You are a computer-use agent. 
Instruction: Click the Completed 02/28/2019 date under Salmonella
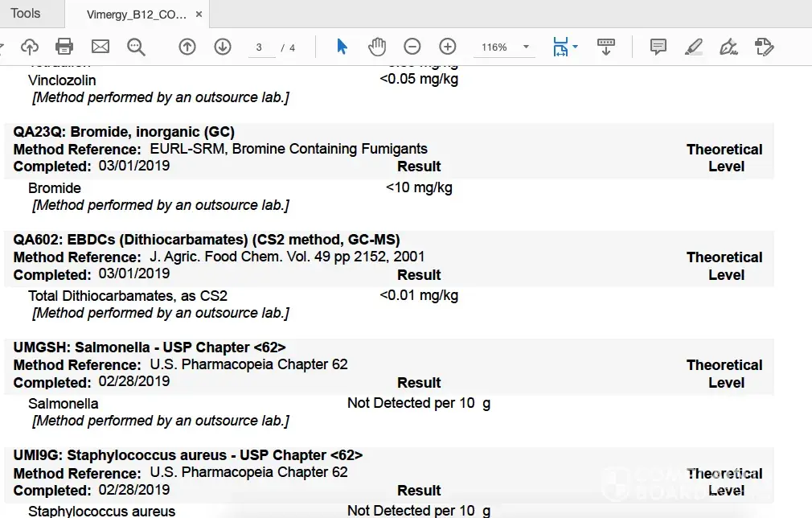coord(134,382)
